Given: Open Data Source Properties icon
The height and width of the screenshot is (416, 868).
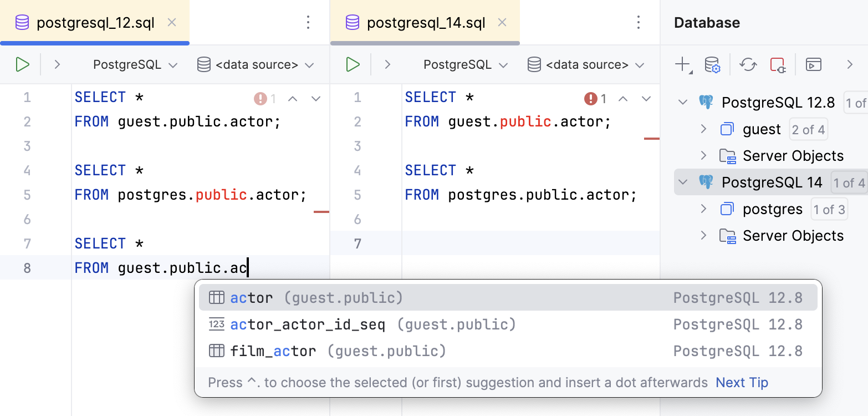Looking at the screenshot, I should (712, 65).
